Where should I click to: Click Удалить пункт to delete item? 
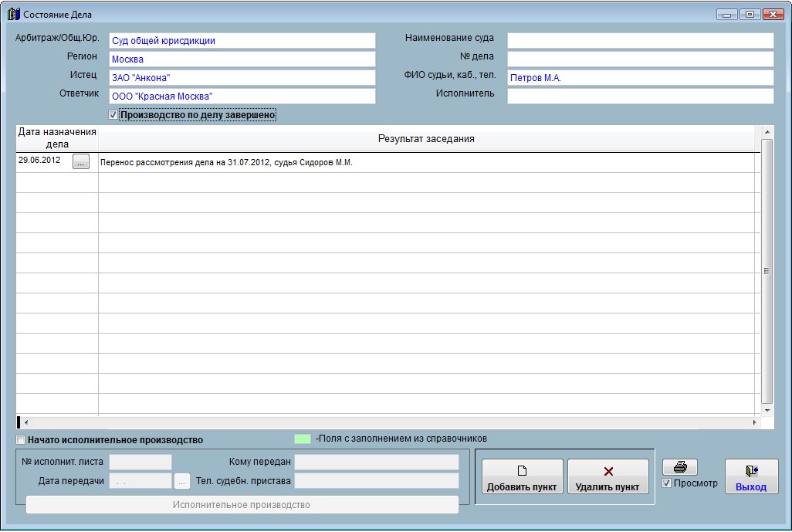(608, 476)
